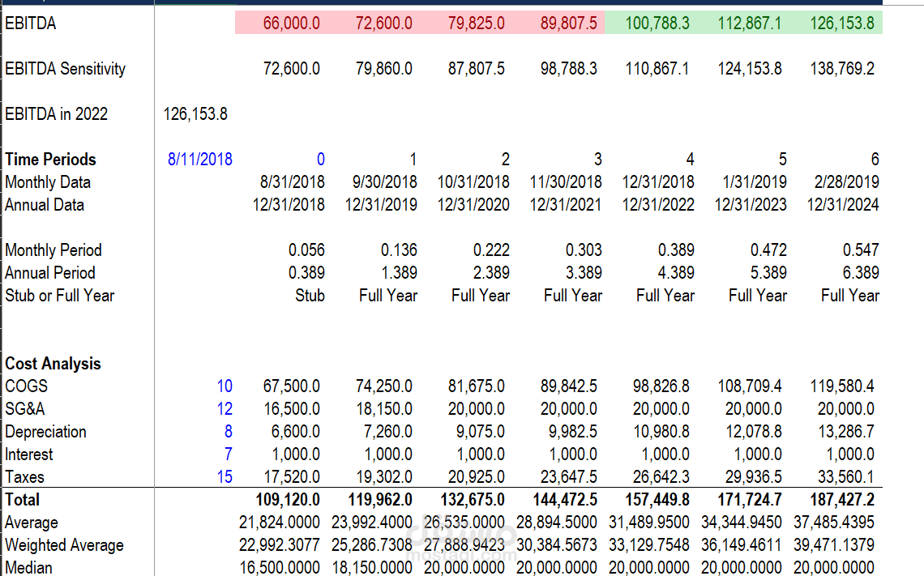Click the EBITDA in 2022 value 126,153.8
Image resolution: width=924 pixels, height=576 pixels.
195,113
